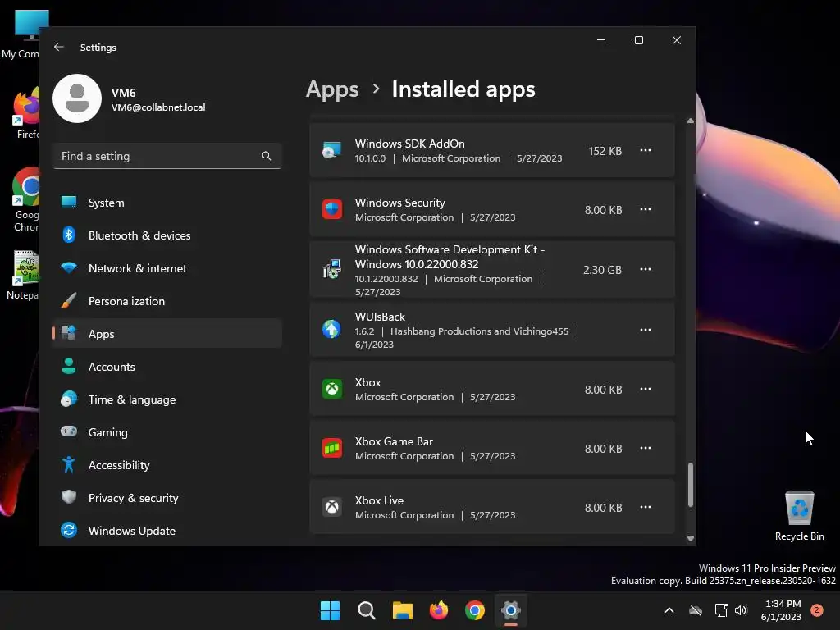Viewport: 840px width, 630px height.
Task: Click the Windows SDK AddOn app icon
Action: 331,151
